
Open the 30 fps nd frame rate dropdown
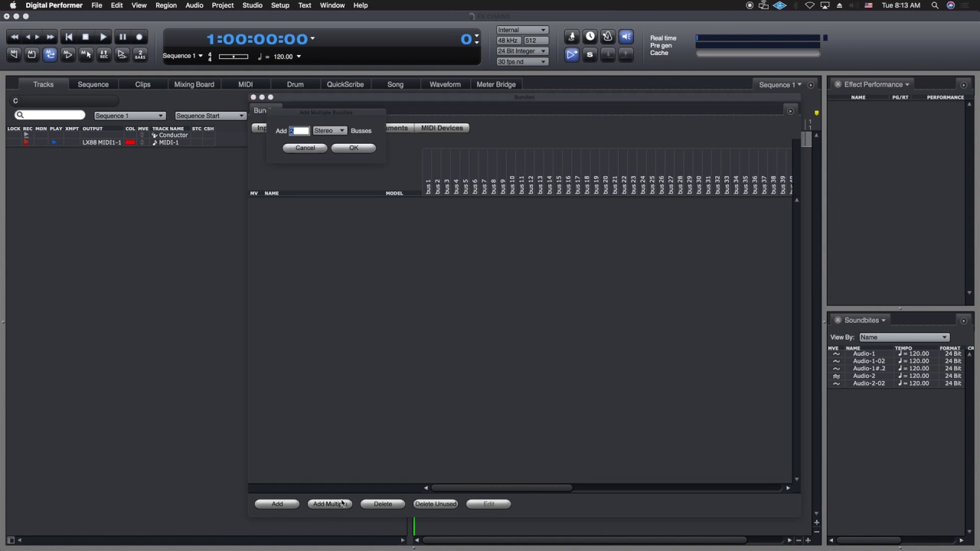pyautogui.click(x=522, y=61)
